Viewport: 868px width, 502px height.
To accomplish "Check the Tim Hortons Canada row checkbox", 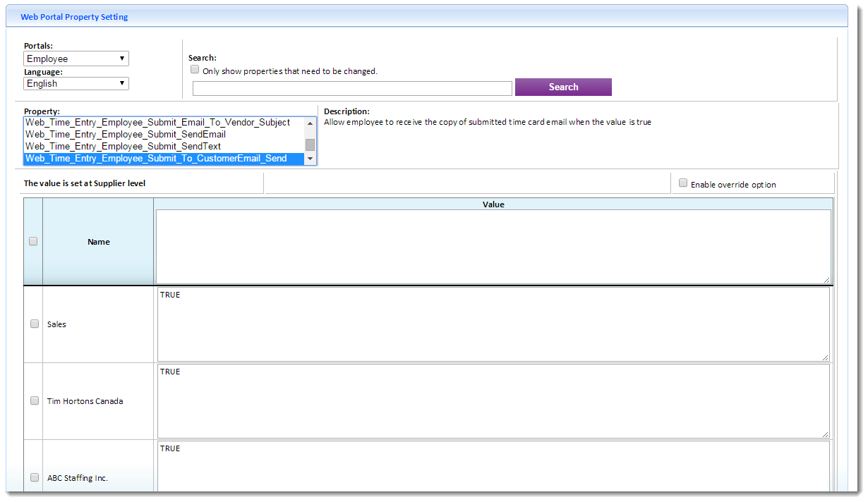I will coord(35,400).
